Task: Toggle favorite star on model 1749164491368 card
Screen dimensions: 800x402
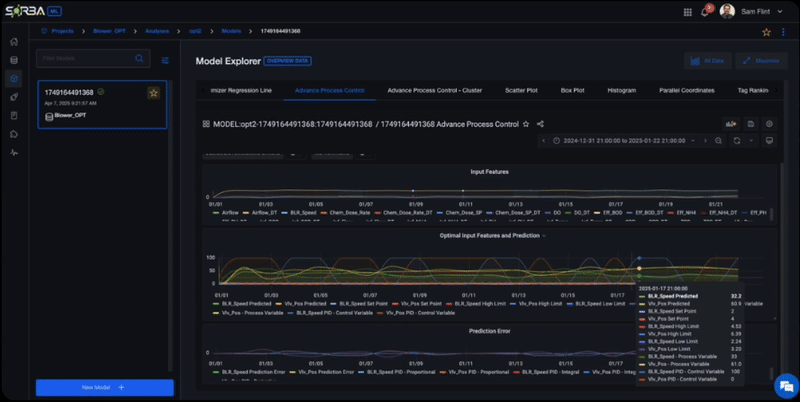Action: tap(154, 93)
